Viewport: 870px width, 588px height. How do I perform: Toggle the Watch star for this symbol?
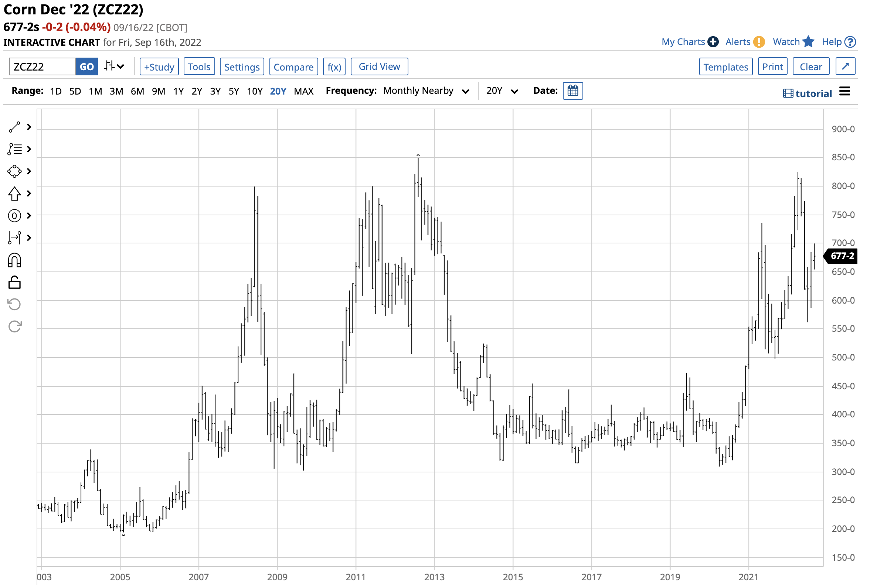(808, 42)
